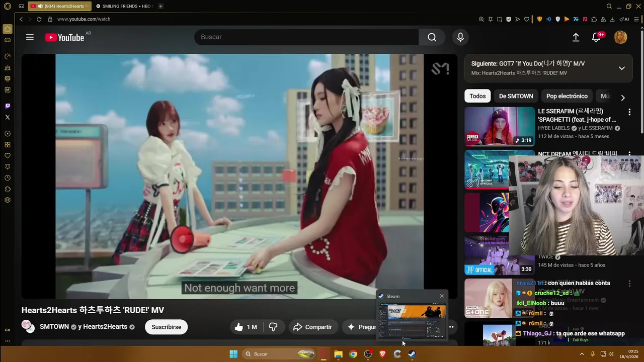The height and width of the screenshot is (362, 644).
Task: Open more video actions three-dot menu
Action: click(x=451, y=327)
